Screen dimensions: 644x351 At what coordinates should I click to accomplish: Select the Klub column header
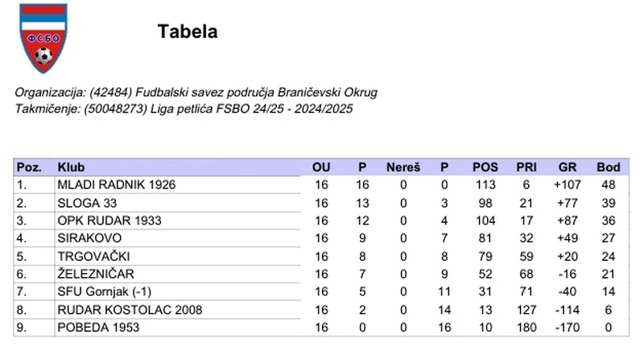pos(69,167)
